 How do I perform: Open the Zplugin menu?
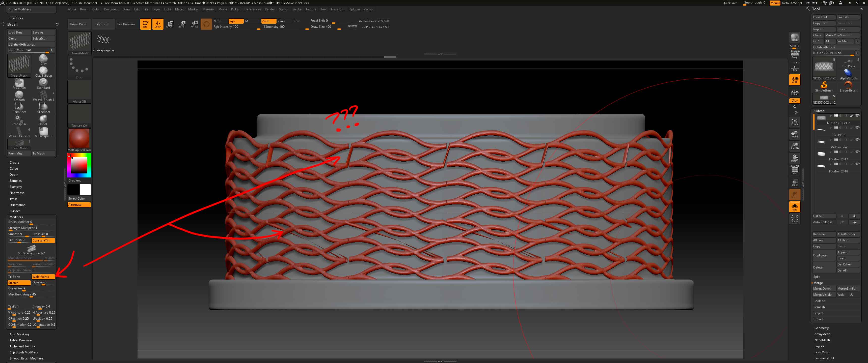[354, 9]
